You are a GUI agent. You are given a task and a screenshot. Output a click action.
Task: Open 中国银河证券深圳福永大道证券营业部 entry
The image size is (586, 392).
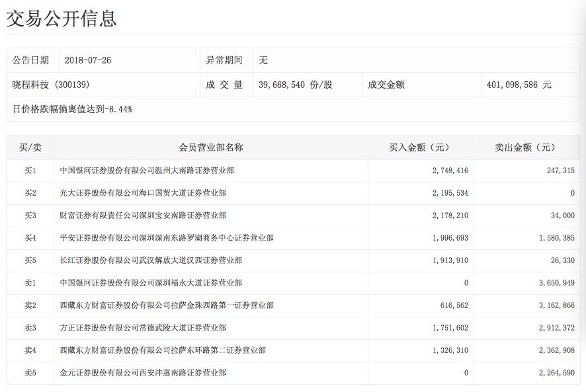pos(150,283)
